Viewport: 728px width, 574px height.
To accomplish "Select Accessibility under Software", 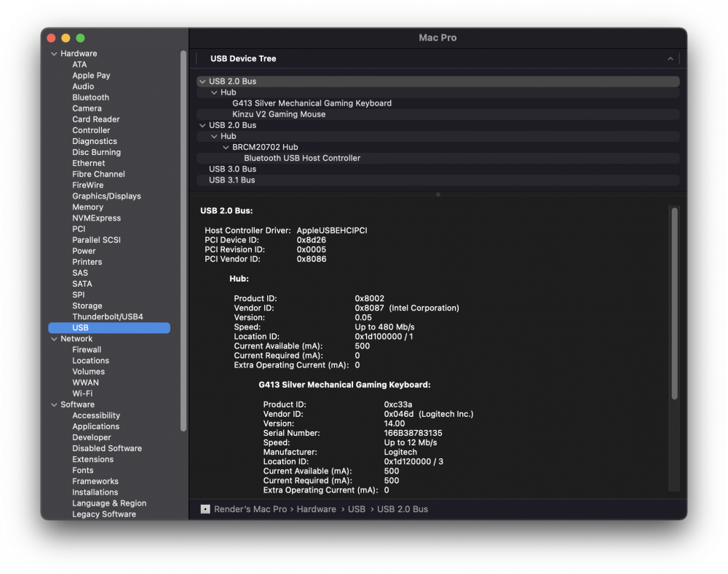I will pyautogui.click(x=95, y=415).
